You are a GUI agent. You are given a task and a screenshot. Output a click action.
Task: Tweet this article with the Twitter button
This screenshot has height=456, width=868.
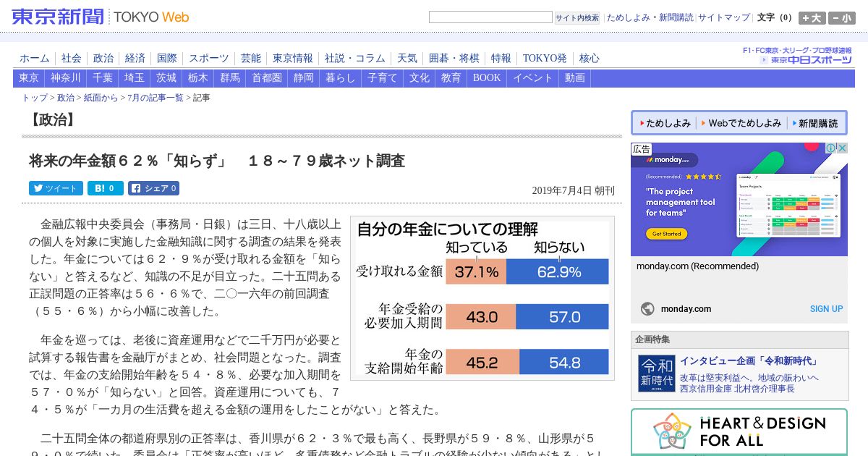click(x=56, y=188)
